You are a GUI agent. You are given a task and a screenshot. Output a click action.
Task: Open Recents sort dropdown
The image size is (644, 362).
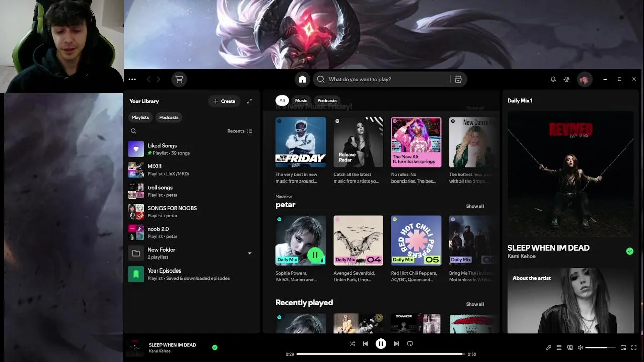click(x=239, y=131)
